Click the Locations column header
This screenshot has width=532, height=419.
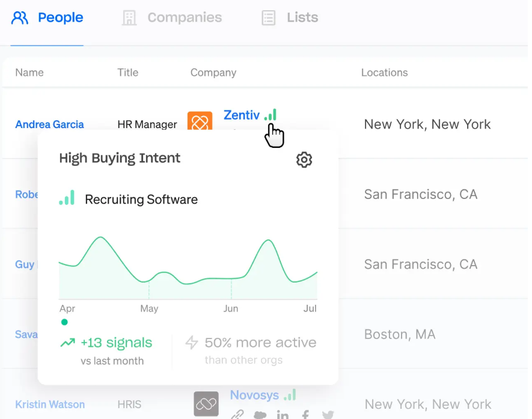coord(384,73)
